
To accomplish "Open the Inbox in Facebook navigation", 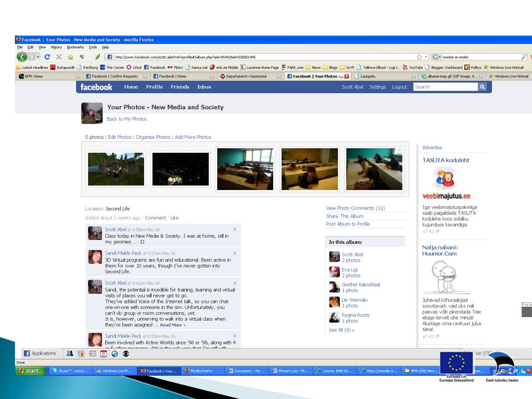I will [x=204, y=87].
